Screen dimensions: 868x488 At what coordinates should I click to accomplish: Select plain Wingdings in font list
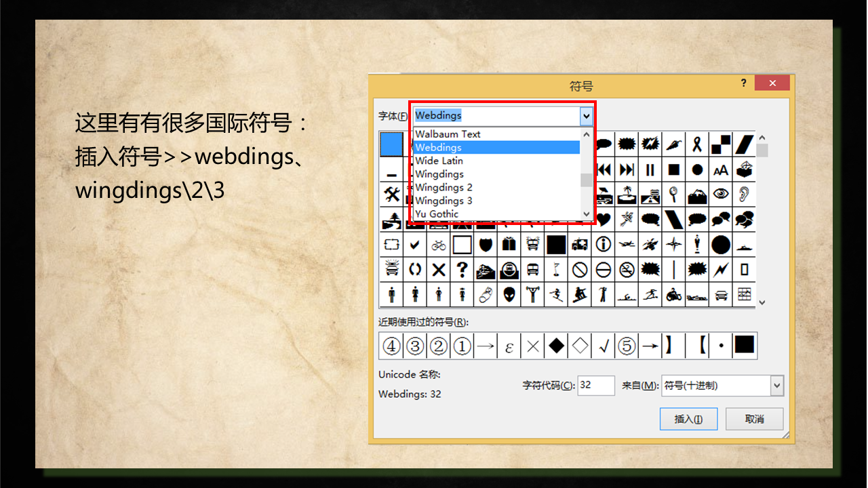496,174
